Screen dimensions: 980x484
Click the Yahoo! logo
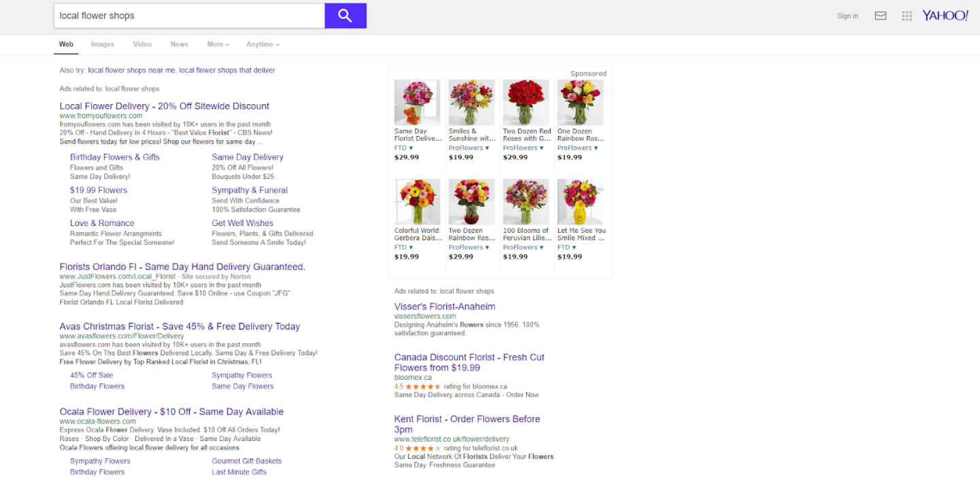click(945, 15)
